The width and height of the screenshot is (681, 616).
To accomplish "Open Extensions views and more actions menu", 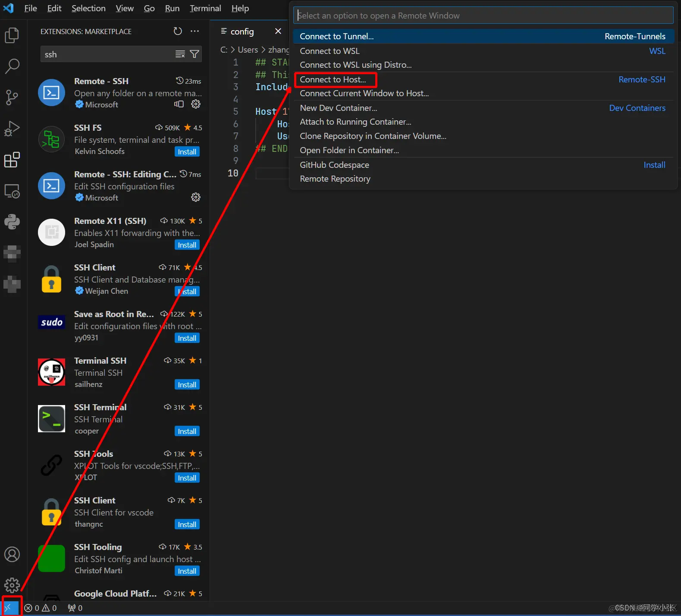I will click(195, 31).
